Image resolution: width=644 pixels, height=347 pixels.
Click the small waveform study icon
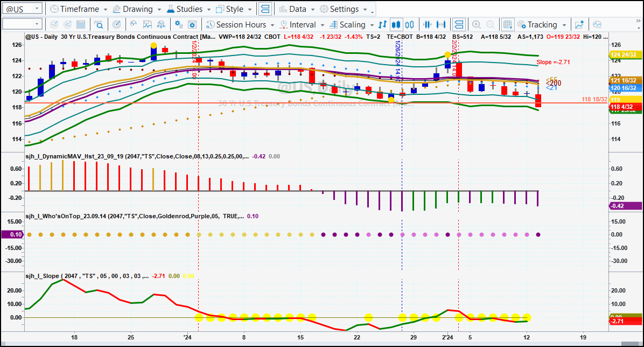point(134,25)
